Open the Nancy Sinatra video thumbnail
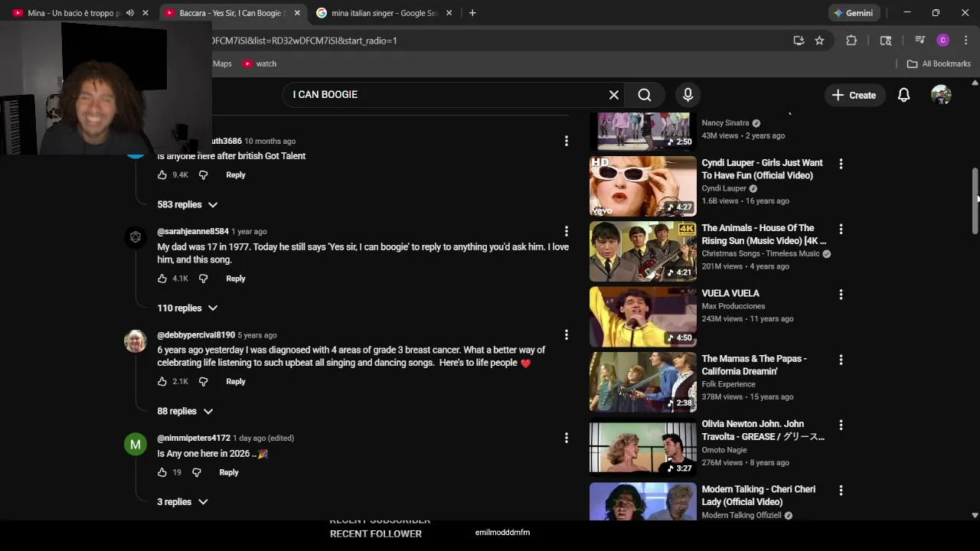The width and height of the screenshot is (980, 551). (x=642, y=131)
